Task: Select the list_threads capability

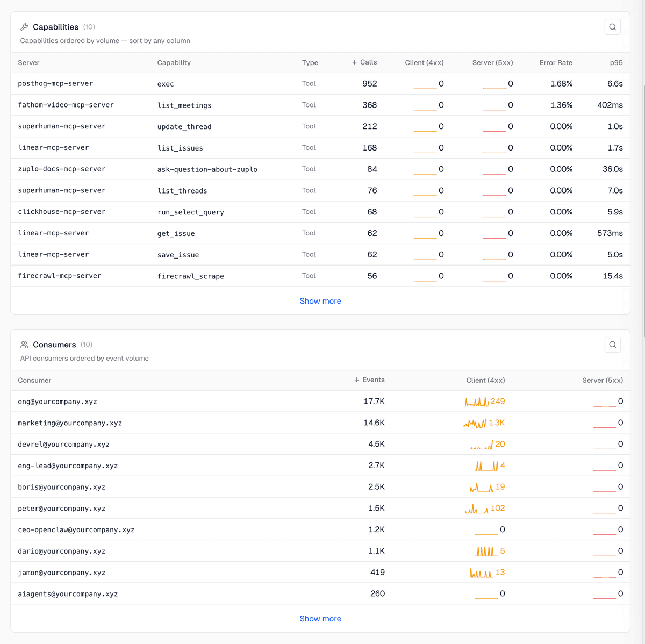Action: pyautogui.click(x=182, y=191)
